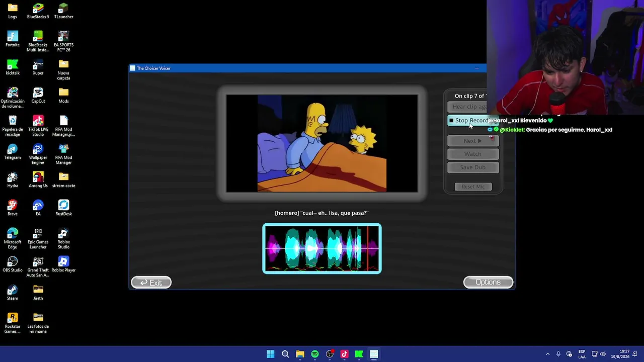Select the Fortnite desktop icon

point(13,39)
